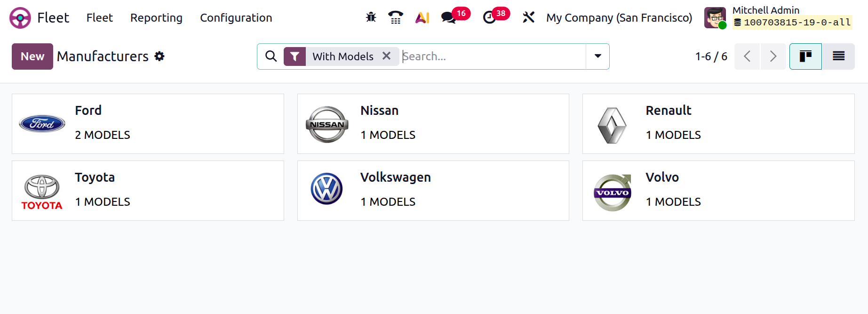
Task: Click the Manufacturers settings gear
Action: 159,56
